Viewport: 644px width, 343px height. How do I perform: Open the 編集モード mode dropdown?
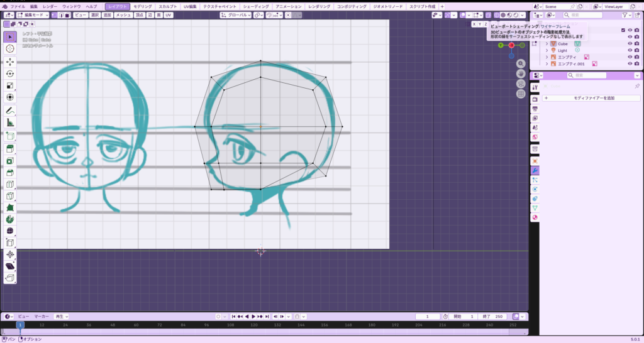click(32, 14)
